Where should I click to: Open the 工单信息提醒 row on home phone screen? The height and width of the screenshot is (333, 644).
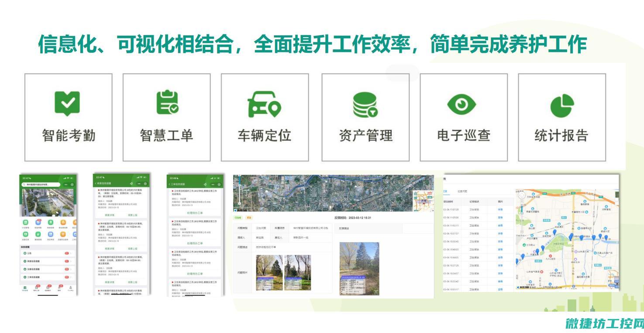click(48, 277)
